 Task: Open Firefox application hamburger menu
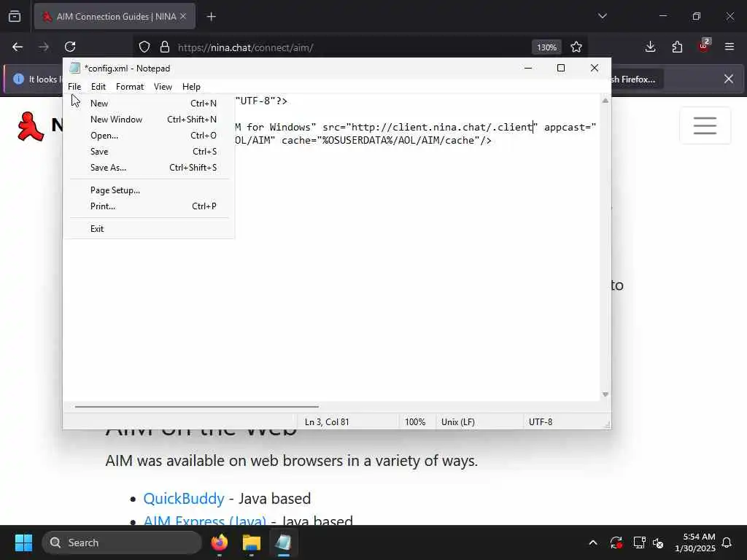pyautogui.click(x=729, y=47)
